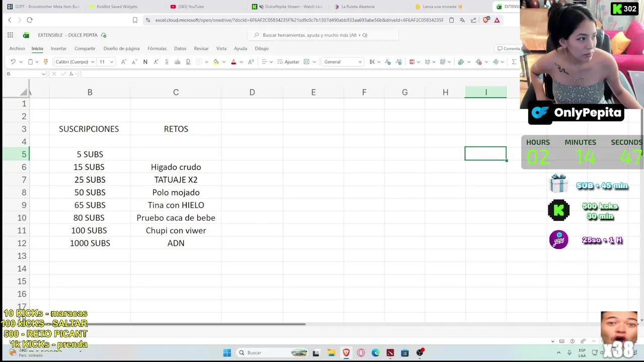Screen dimensions: 644x362
Task: Toggle bold (N) formatting
Action: tap(145, 62)
